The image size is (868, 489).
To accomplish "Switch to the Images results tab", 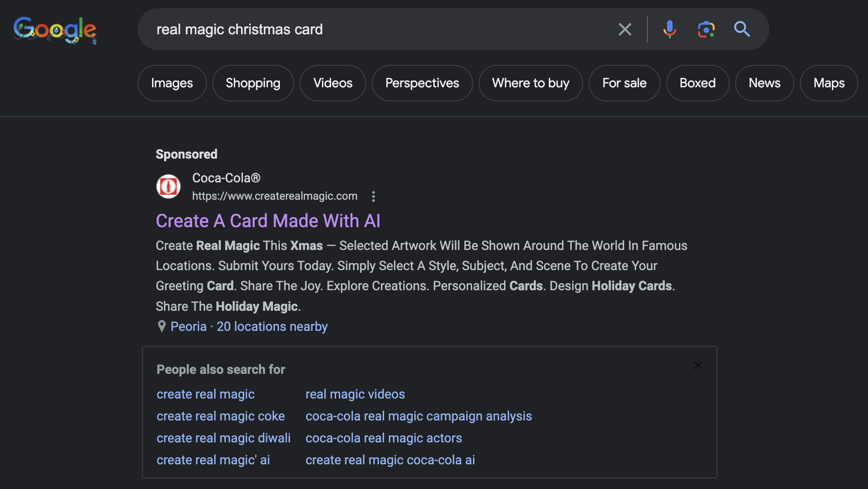I will (172, 83).
